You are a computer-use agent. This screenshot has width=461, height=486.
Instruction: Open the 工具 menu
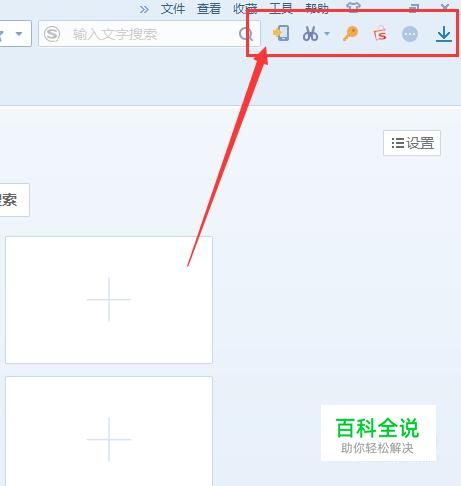(x=281, y=8)
